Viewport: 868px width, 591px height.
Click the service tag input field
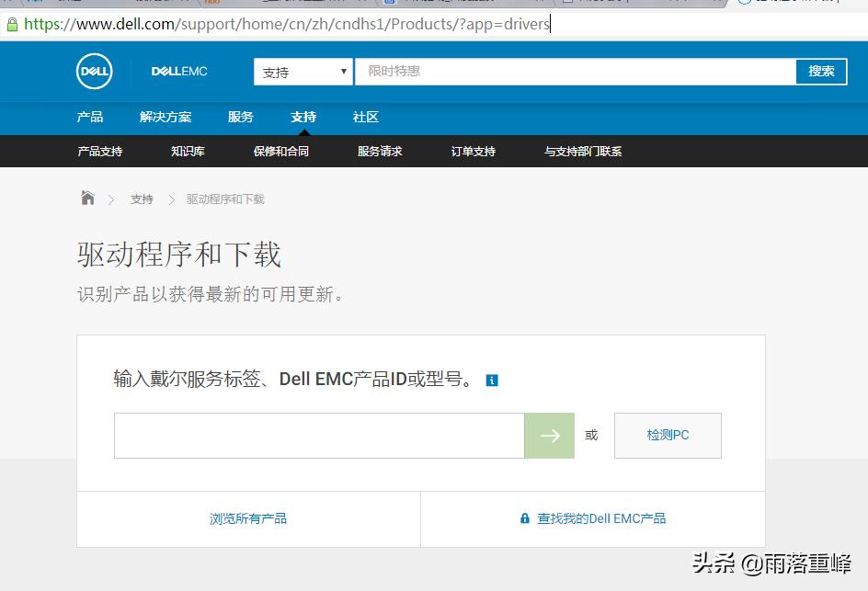(319, 435)
